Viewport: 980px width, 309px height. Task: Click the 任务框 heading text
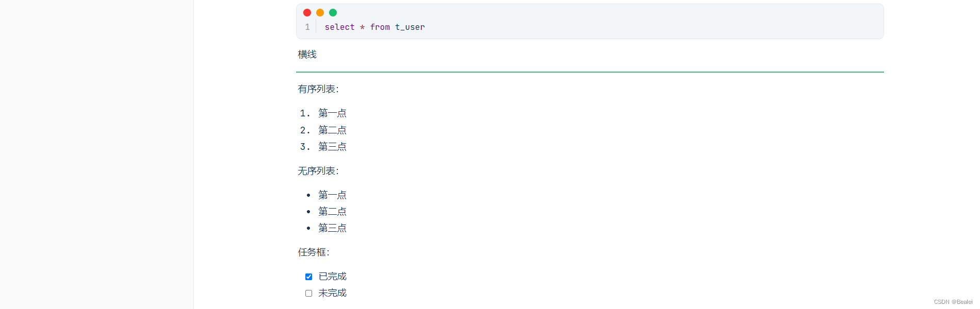point(313,252)
